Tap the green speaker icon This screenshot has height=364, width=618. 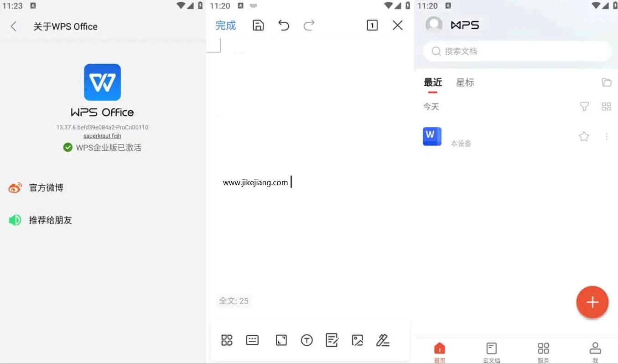coord(15,220)
